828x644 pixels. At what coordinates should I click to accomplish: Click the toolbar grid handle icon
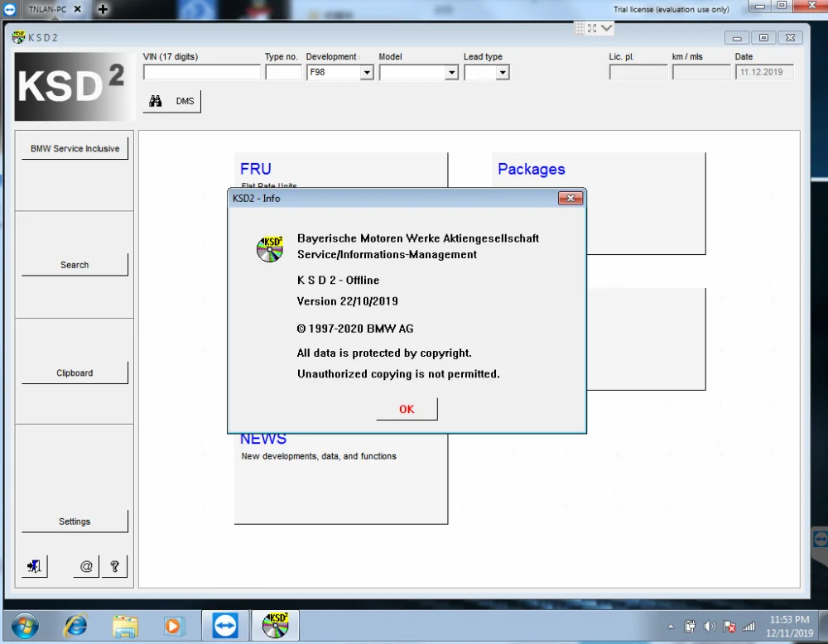580,28
